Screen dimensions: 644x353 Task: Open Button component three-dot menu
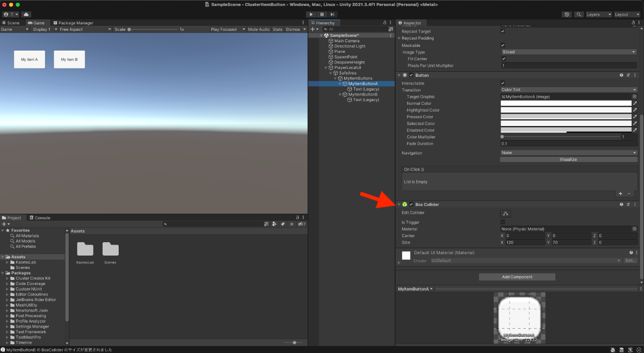pyautogui.click(x=635, y=75)
